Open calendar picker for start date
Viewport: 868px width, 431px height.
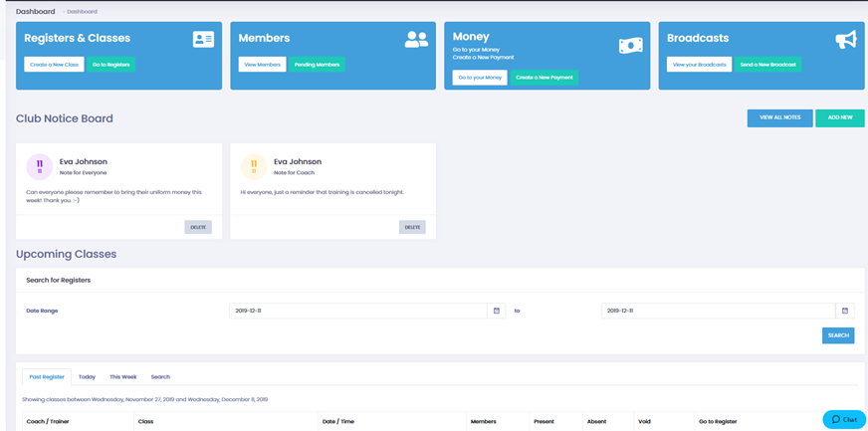496,311
